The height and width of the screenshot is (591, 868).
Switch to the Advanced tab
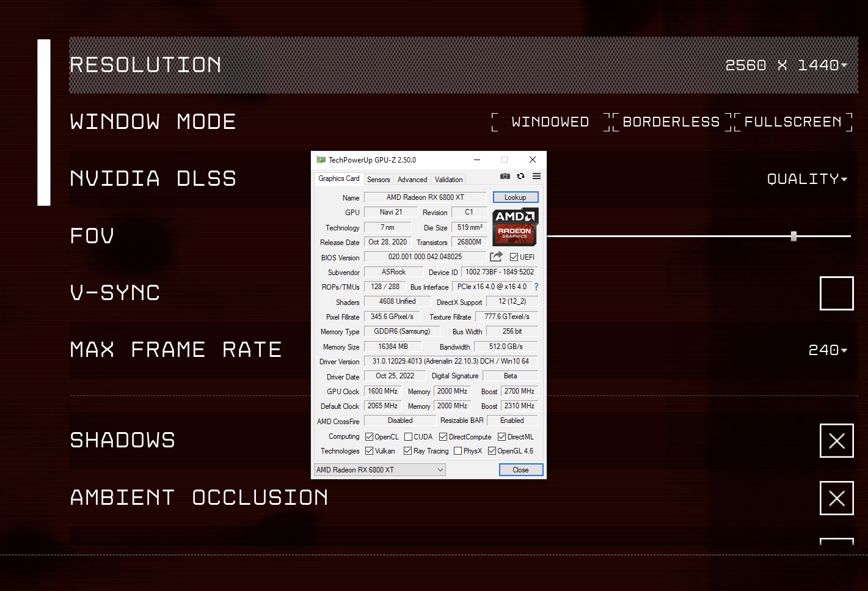coord(412,180)
